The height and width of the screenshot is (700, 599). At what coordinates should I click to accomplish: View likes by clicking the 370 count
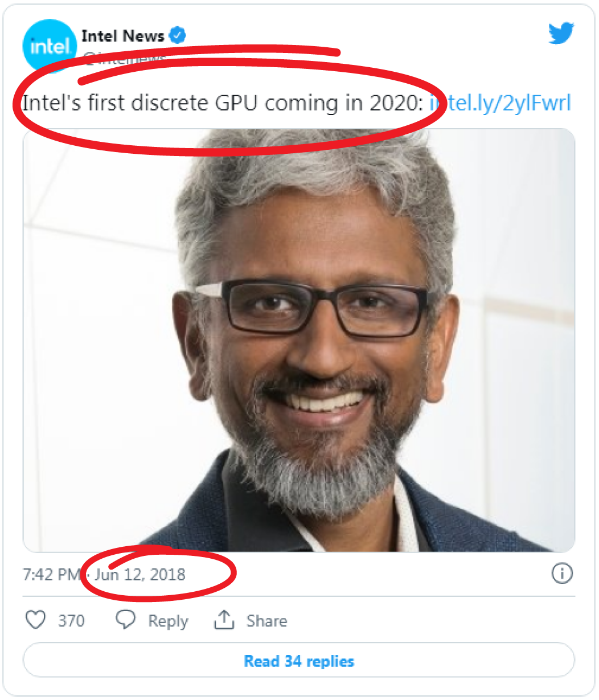point(71,621)
